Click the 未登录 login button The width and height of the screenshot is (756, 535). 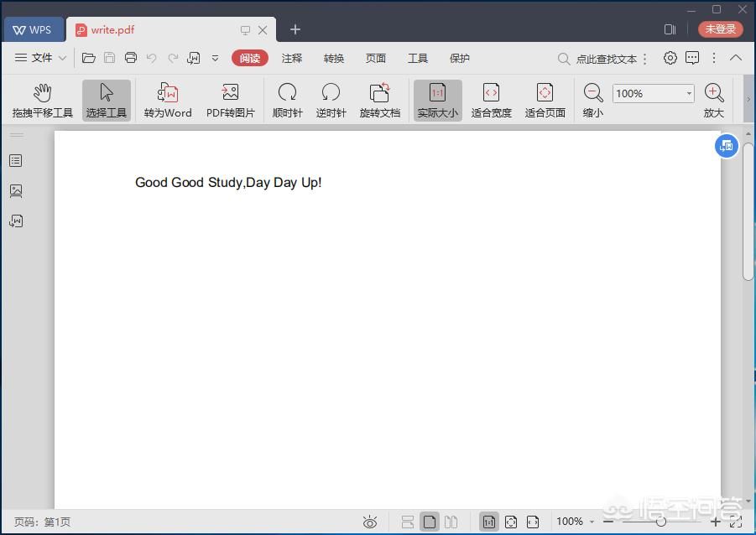point(721,29)
